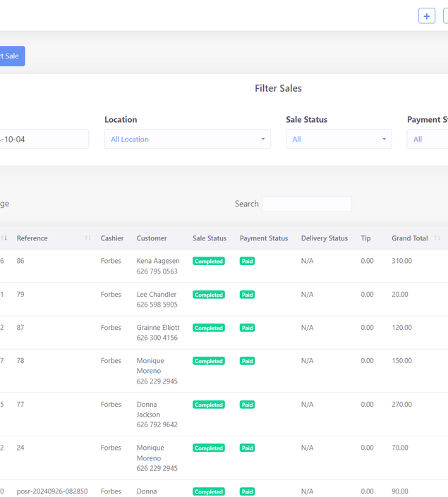Open the Location dropdown
The image size is (448, 497).
187,139
